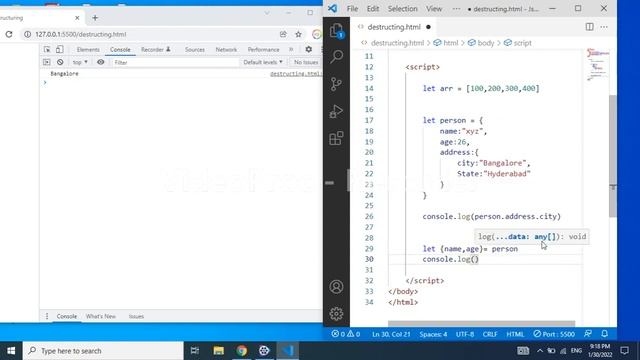Split the VS Code editor right

click(589, 27)
